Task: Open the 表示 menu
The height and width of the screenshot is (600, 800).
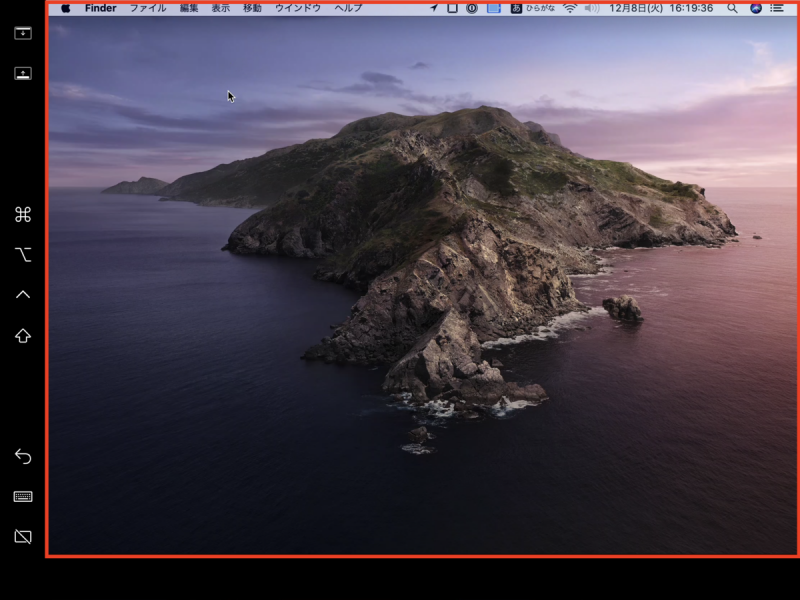Action: point(220,8)
